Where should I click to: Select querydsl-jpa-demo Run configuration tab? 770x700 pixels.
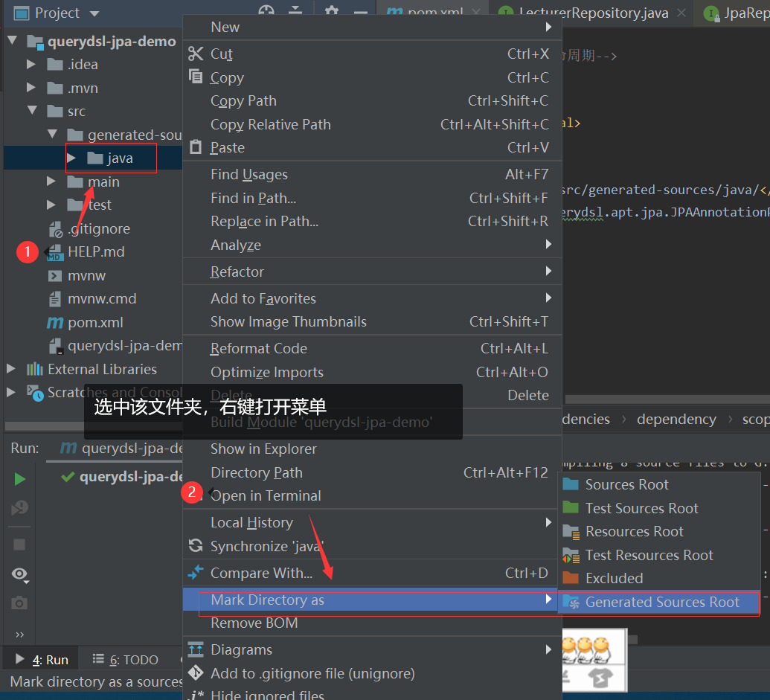(x=121, y=448)
